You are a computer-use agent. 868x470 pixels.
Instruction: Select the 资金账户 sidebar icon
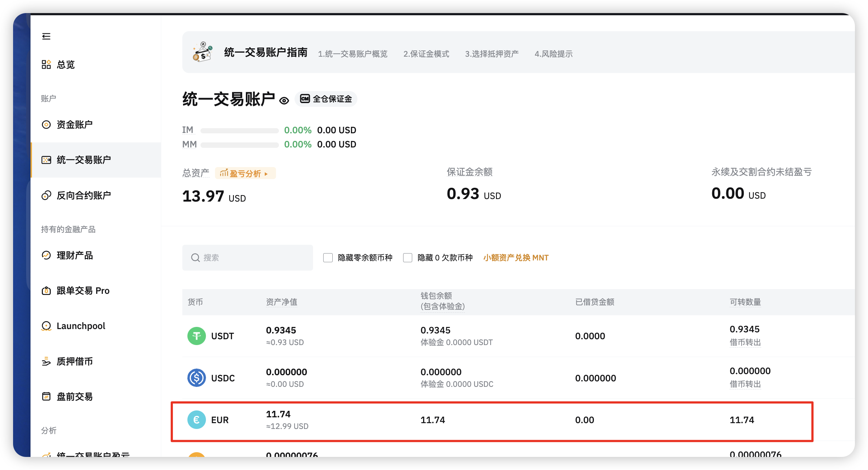(x=46, y=124)
